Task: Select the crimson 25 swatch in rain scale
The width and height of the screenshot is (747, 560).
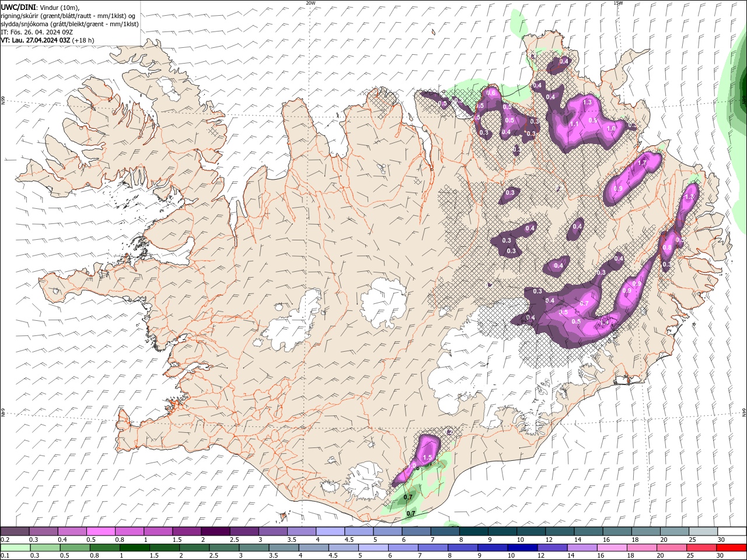Action: point(702,548)
